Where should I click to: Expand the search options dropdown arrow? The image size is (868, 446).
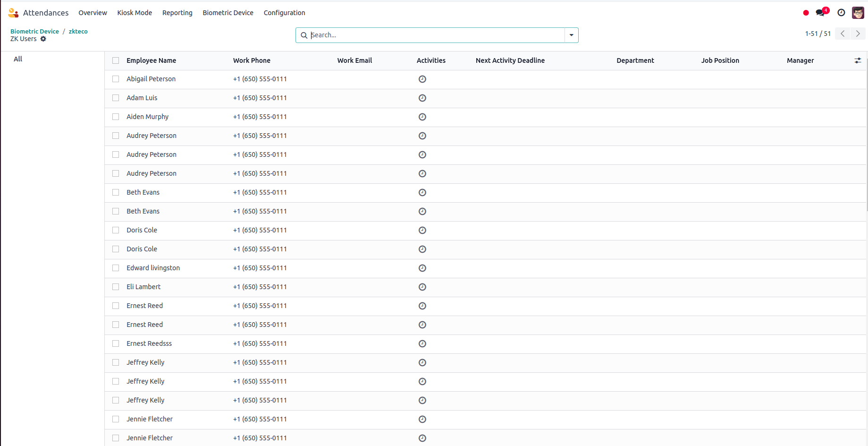coord(571,35)
